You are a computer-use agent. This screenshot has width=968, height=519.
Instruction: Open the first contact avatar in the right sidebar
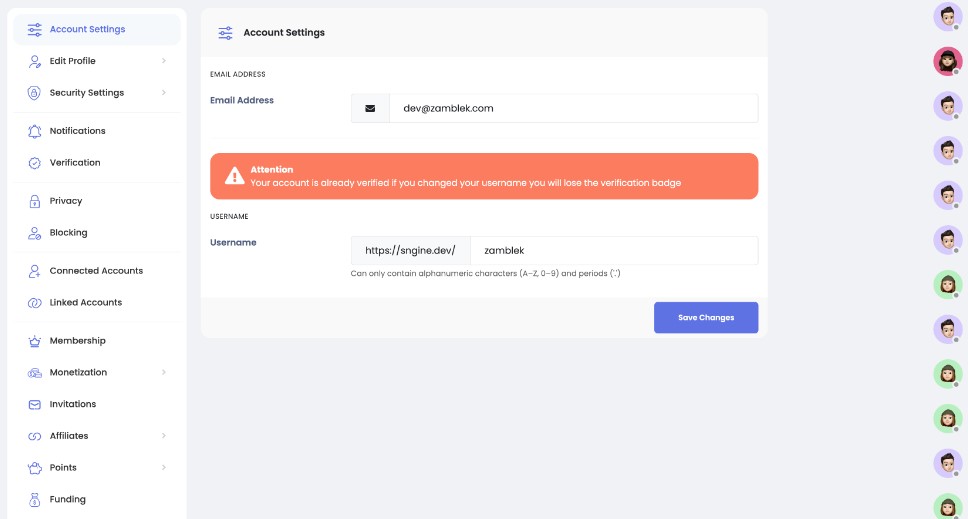tap(947, 16)
